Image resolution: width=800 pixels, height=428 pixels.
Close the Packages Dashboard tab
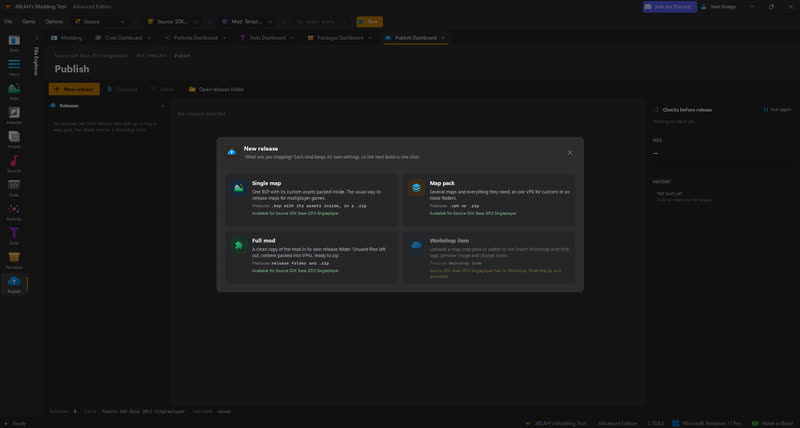coord(370,38)
